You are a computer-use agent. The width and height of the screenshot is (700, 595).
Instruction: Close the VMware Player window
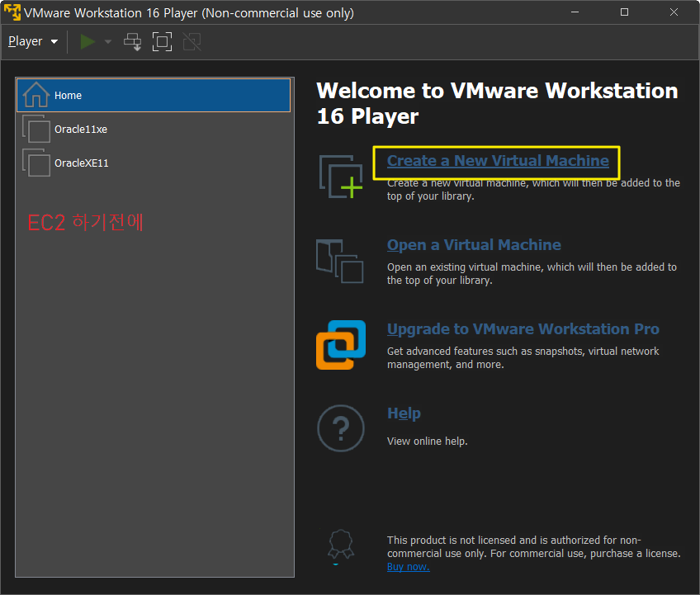[x=674, y=12]
